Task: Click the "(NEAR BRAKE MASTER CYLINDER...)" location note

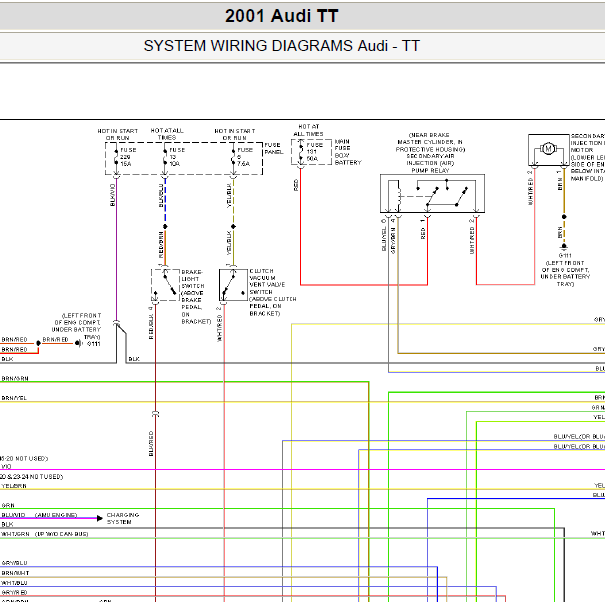Action: [x=430, y=142]
